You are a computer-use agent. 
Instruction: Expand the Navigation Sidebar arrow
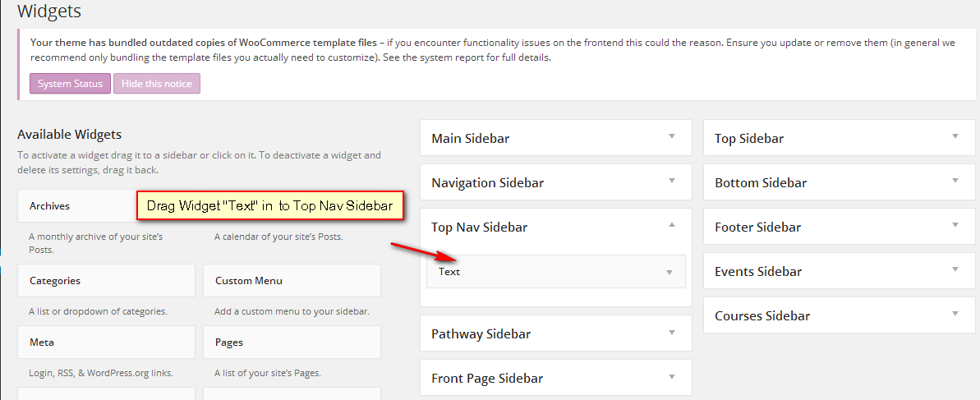coord(671,181)
